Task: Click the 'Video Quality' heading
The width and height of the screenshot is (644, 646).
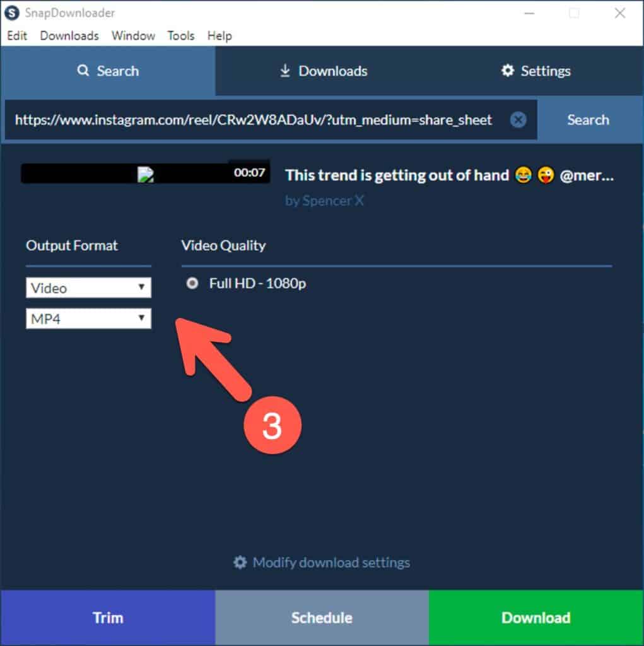Action: tap(223, 245)
